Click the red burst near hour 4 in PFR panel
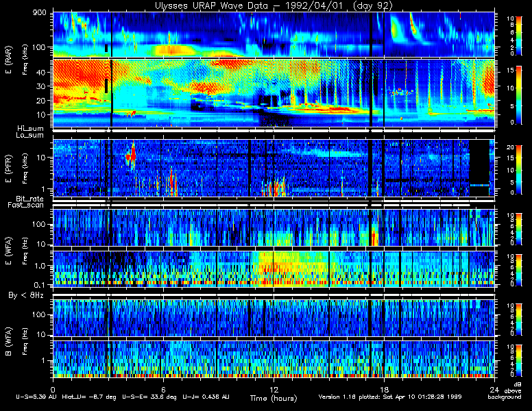Screen dimensions: 532x411 tap(132, 156)
